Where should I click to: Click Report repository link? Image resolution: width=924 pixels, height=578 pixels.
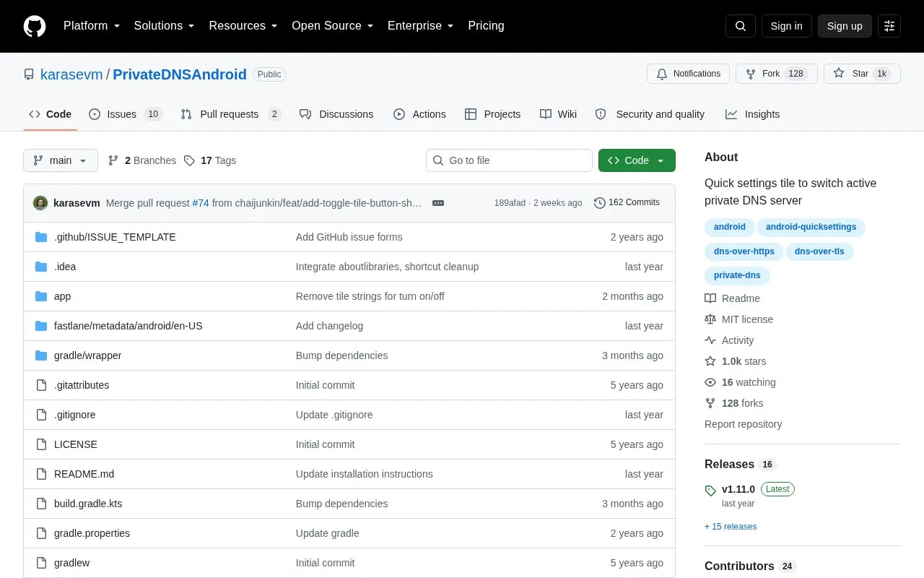[743, 424]
